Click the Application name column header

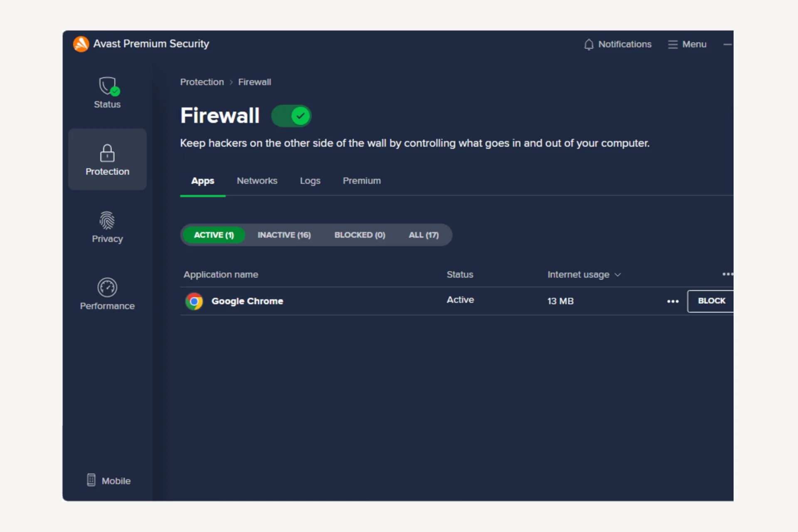221,274
